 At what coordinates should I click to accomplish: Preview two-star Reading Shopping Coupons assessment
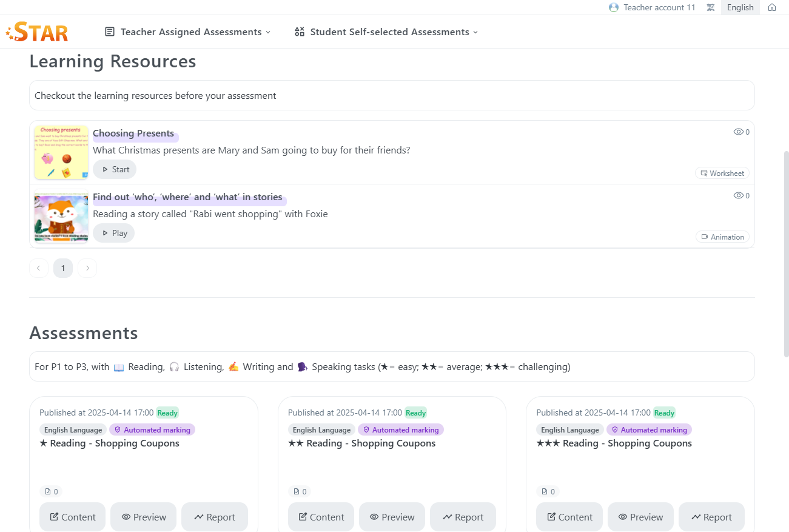click(392, 517)
